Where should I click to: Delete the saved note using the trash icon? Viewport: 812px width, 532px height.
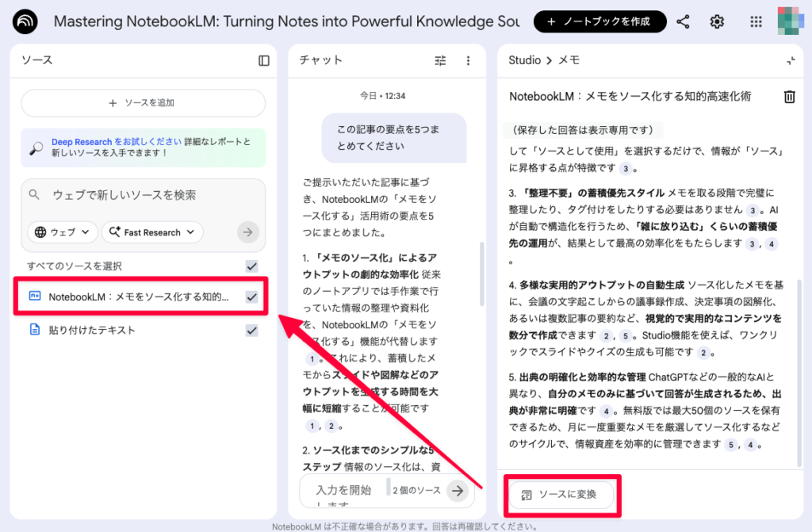point(789,95)
